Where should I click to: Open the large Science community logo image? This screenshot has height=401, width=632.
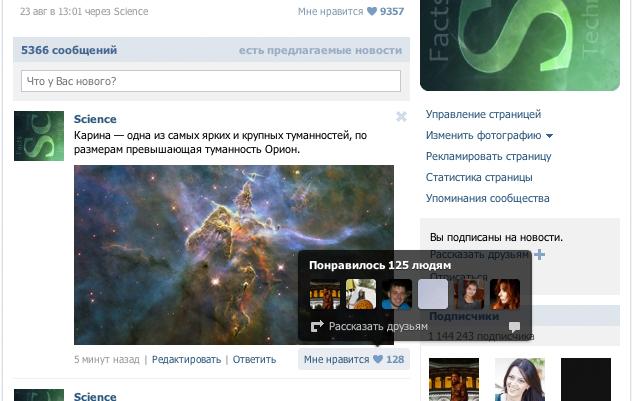pos(520,45)
